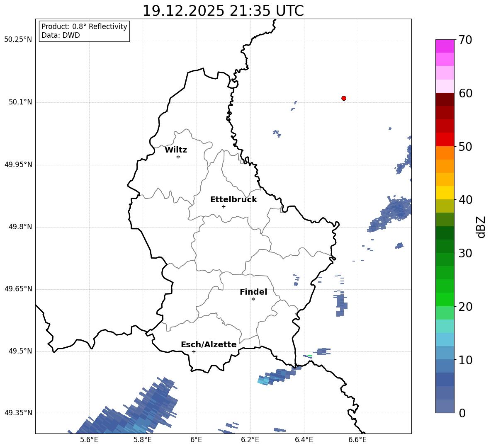
Task: Click the 70 value on colorbar
Action: click(x=465, y=40)
